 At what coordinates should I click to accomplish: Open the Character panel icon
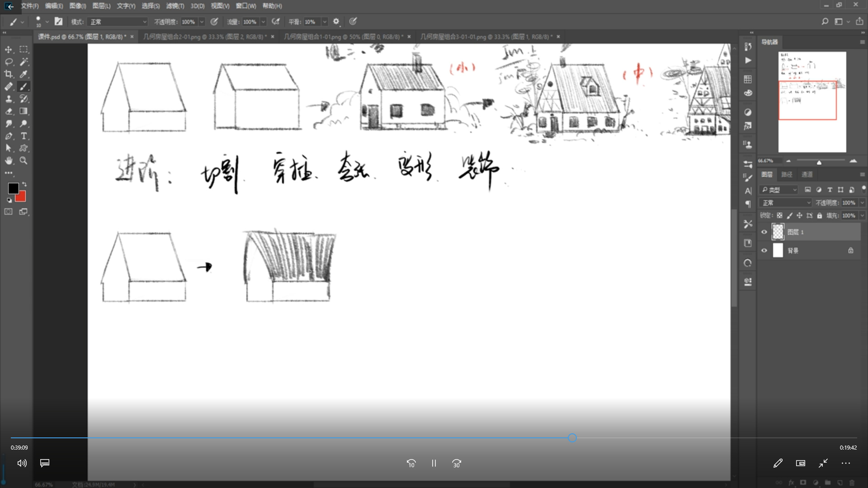748,191
